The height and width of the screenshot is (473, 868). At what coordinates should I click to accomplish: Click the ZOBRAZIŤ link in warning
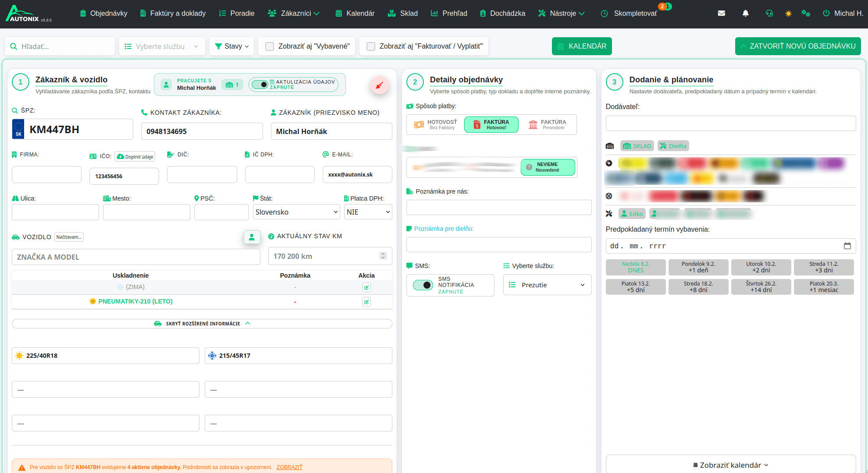click(x=289, y=467)
